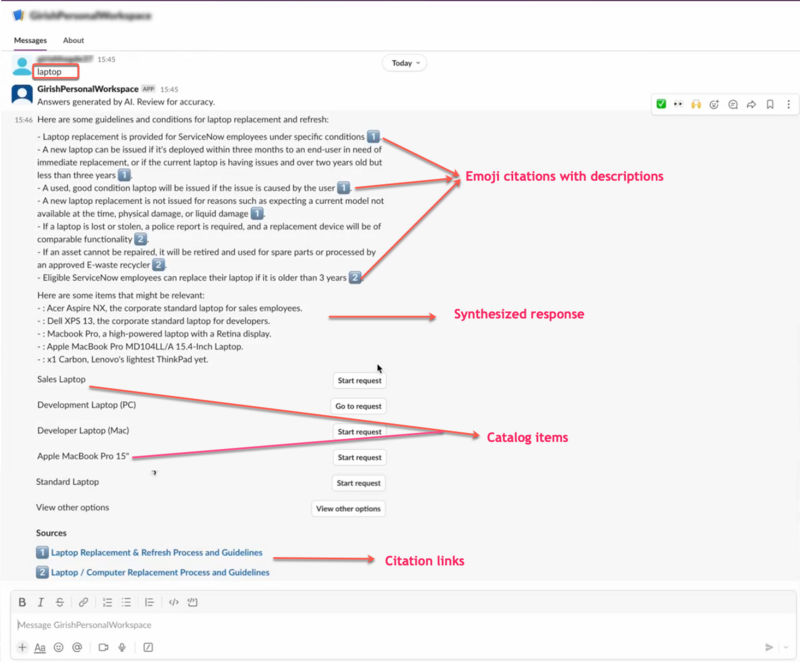Start request for Sales Laptop

(x=359, y=380)
